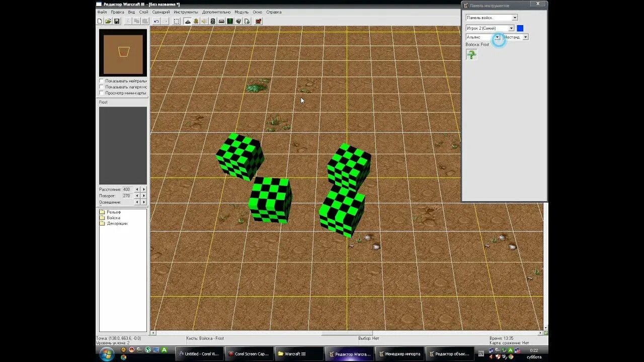Open the Сценарий menu
Screen dimensions: 644x362
pyautogui.click(x=161, y=12)
